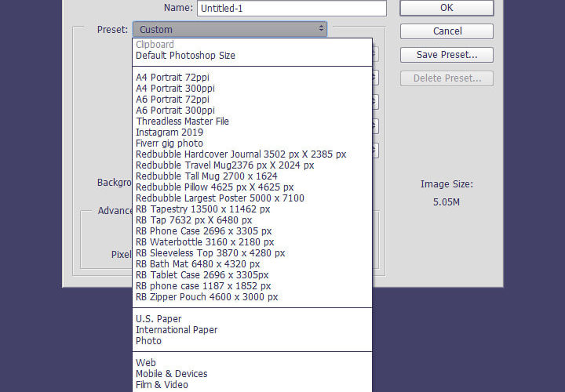
Task: Select the International Paper preset
Action: tap(252, 330)
